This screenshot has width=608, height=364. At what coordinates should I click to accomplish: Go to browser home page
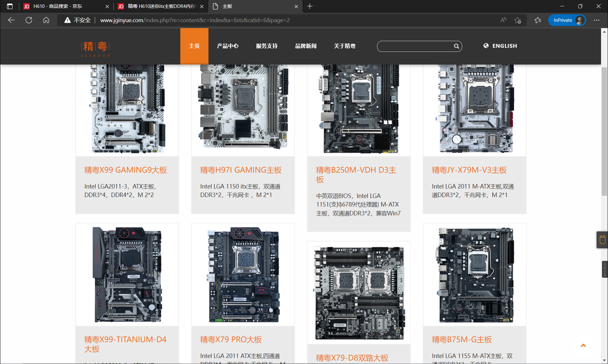[46, 20]
